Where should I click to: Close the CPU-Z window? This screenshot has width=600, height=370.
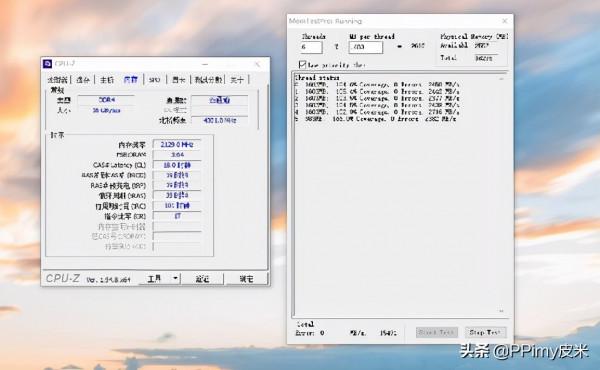[257, 64]
